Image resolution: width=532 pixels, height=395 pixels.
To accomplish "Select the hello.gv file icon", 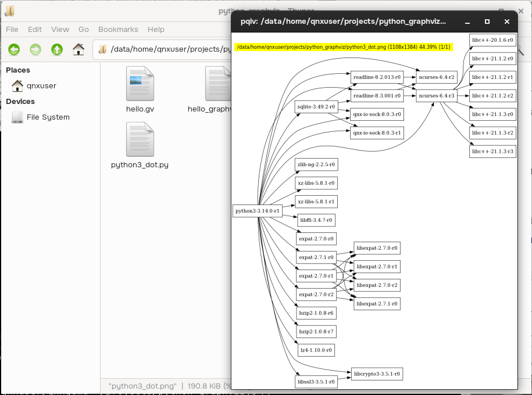I will tap(140, 84).
